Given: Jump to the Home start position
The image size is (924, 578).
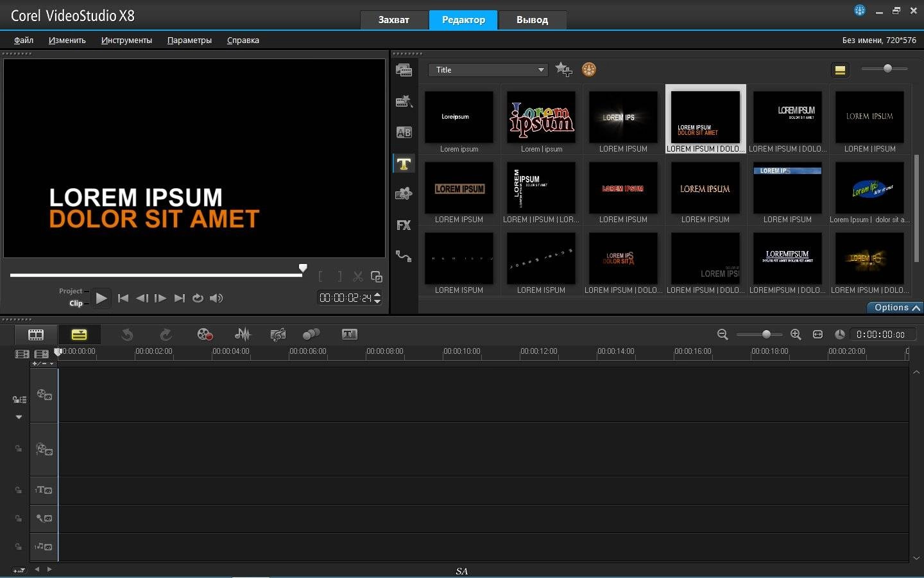Looking at the screenshot, I should pos(123,298).
